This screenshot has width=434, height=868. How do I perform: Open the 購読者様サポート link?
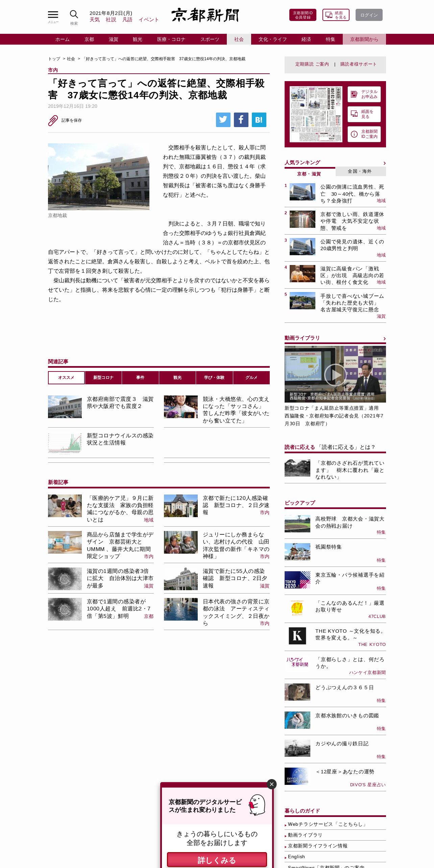(358, 64)
